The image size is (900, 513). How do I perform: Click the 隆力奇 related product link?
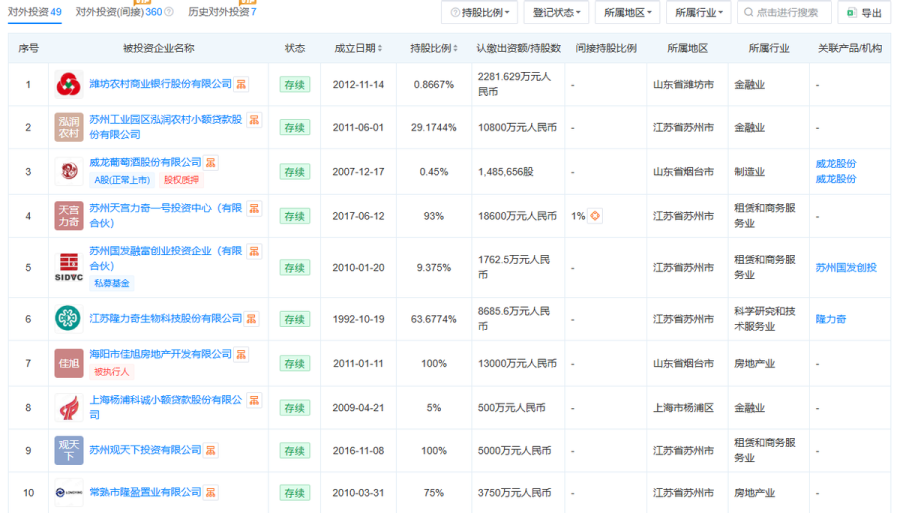coord(831,319)
